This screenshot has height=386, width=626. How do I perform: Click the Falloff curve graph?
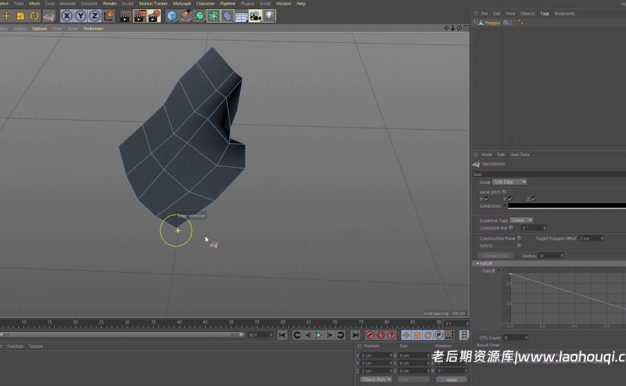568,299
